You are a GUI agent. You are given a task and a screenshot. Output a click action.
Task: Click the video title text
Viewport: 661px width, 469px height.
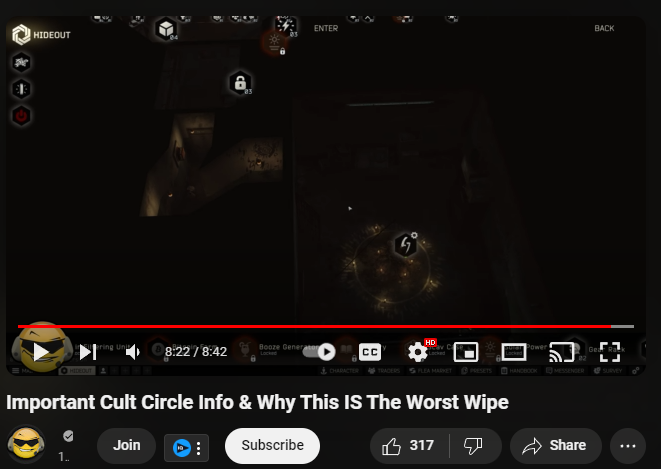click(x=257, y=402)
